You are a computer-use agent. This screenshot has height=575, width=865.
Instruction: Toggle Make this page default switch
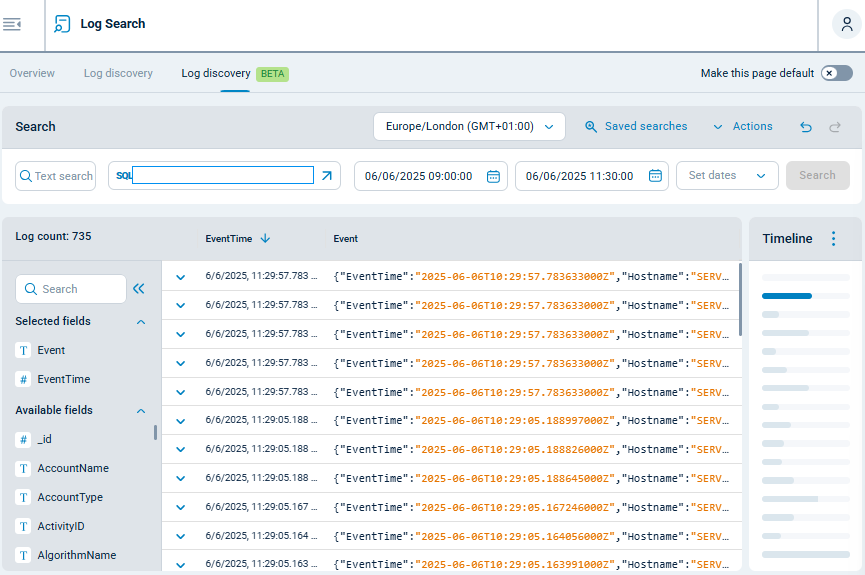[x=836, y=73]
